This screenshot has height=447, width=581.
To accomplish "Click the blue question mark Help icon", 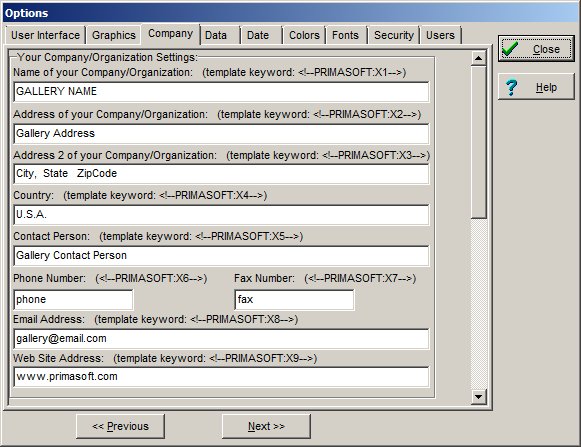I will click(x=511, y=87).
